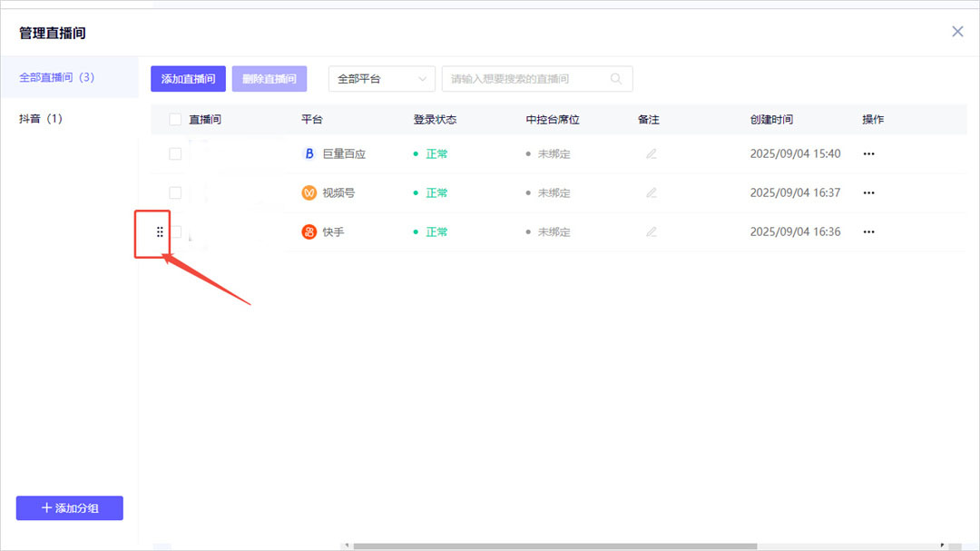The image size is (980, 551).
Task: Click 正常 status in 巨量百应 row
Action: pyautogui.click(x=436, y=153)
